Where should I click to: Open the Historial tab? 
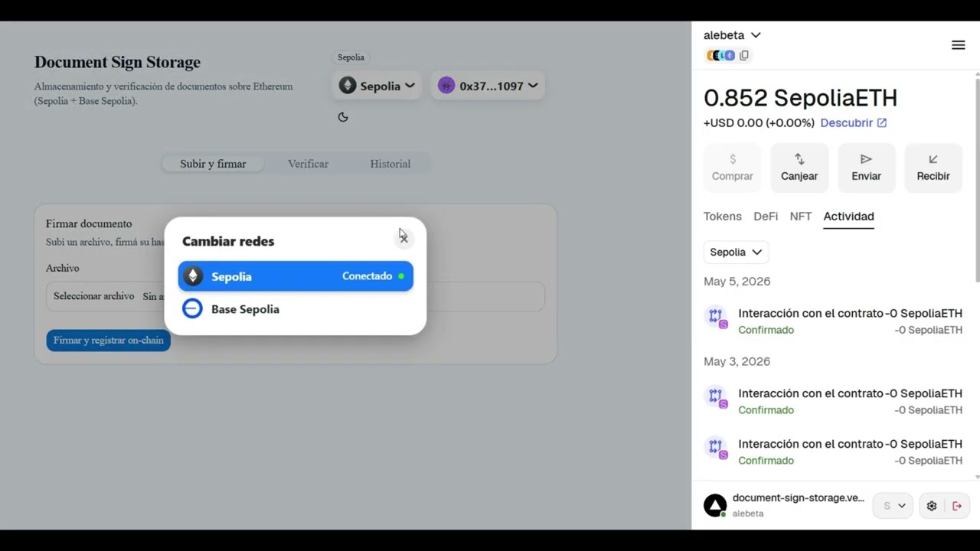point(390,164)
